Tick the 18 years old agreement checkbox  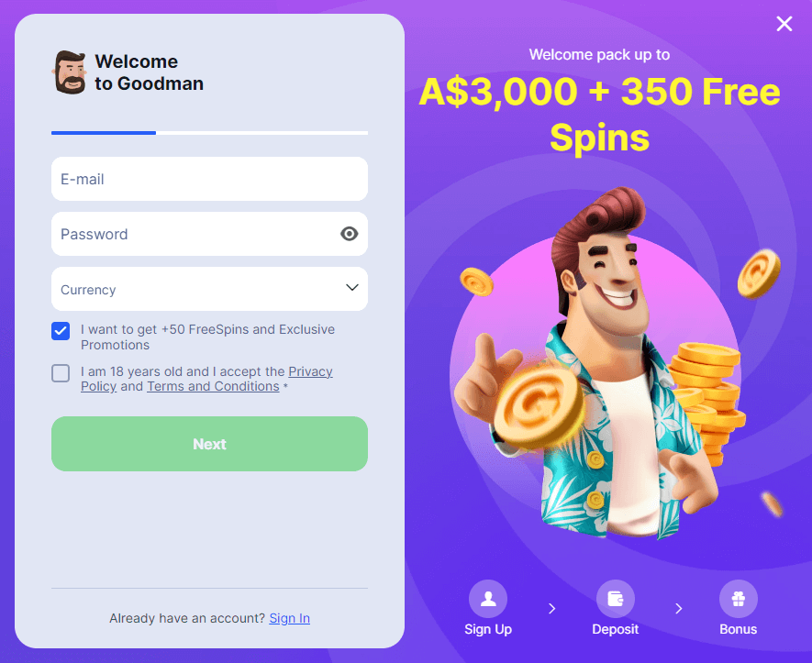(61, 373)
